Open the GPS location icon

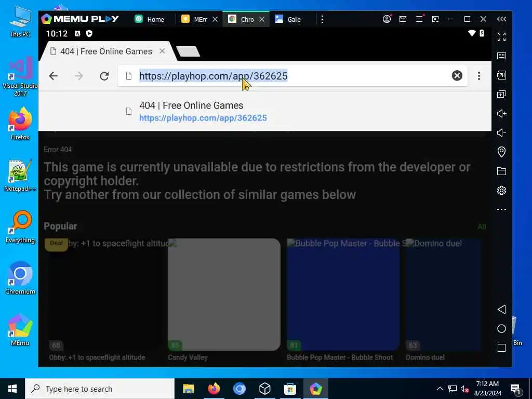point(501,152)
